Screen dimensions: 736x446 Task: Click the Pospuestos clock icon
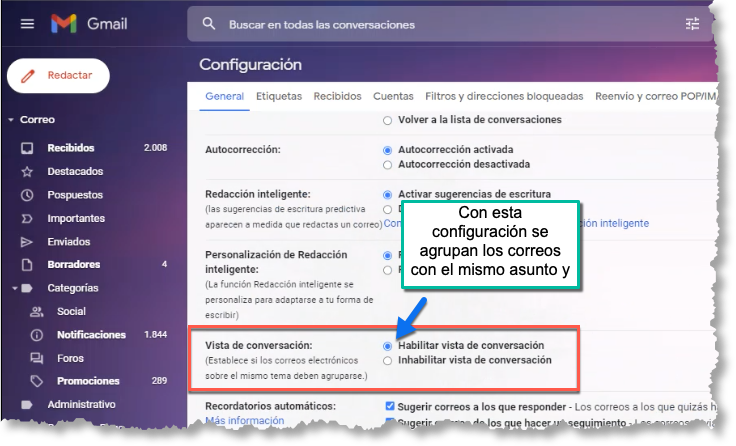[x=27, y=195]
